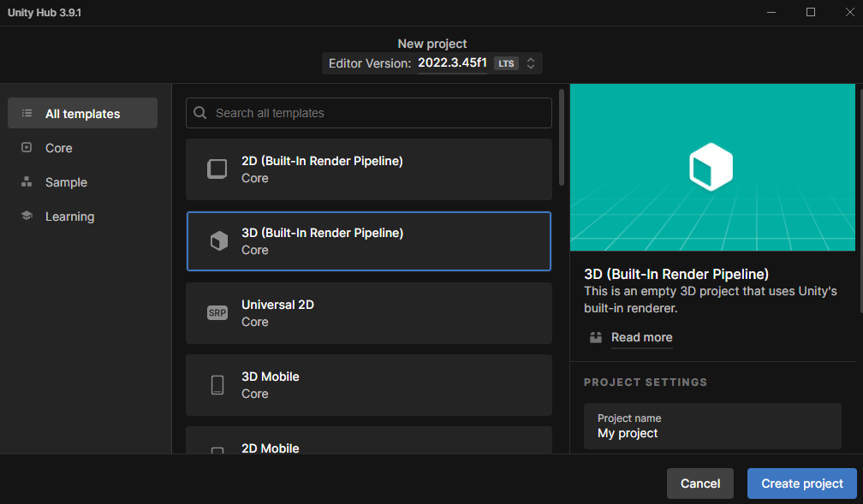This screenshot has height=504, width=863.
Task: Click the SRP badge icon of Universal 2D
Action: tap(217, 313)
